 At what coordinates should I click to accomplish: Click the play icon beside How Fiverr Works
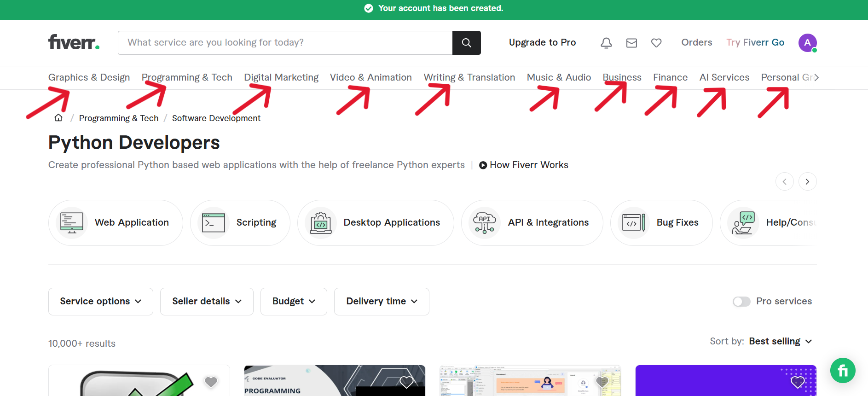(483, 165)
